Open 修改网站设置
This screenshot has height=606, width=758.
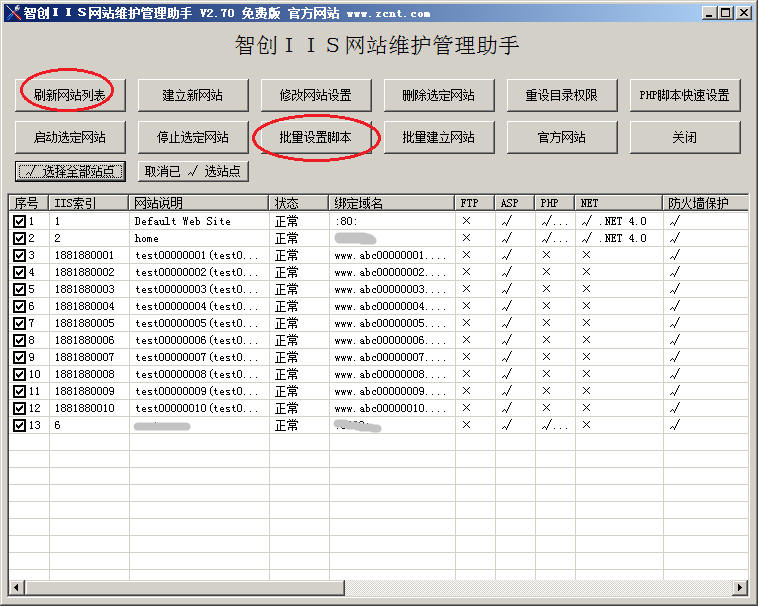(316, 95)
